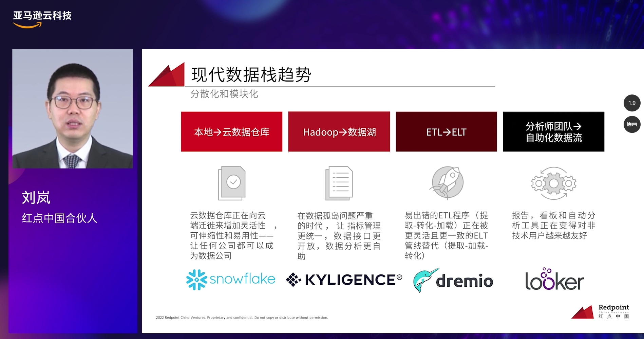Click the rotating gears icon
The image size is (644, 339).
553,183
